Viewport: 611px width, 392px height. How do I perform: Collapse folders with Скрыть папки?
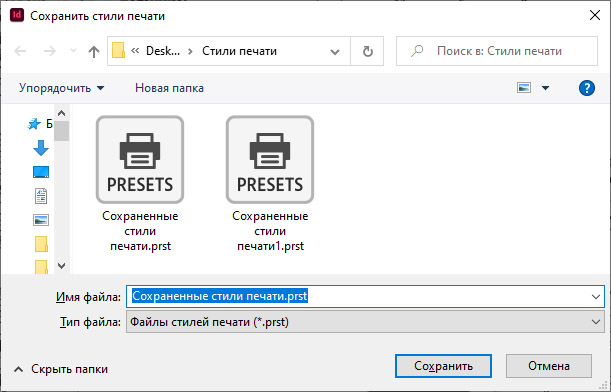[61, 369]
